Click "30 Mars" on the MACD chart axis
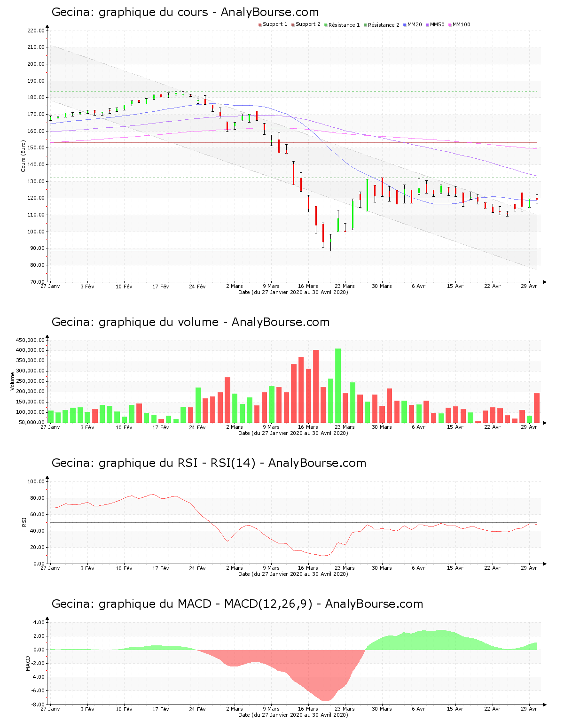 tap(382, 709)
